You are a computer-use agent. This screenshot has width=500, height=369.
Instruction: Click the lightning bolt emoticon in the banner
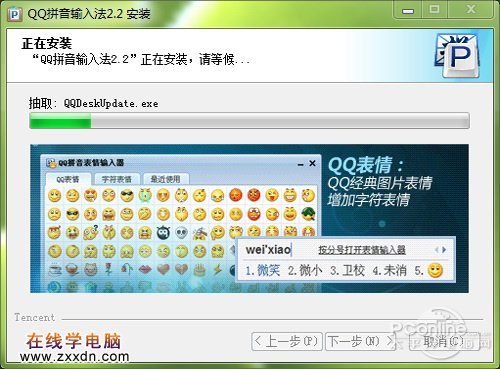[218, 269]
